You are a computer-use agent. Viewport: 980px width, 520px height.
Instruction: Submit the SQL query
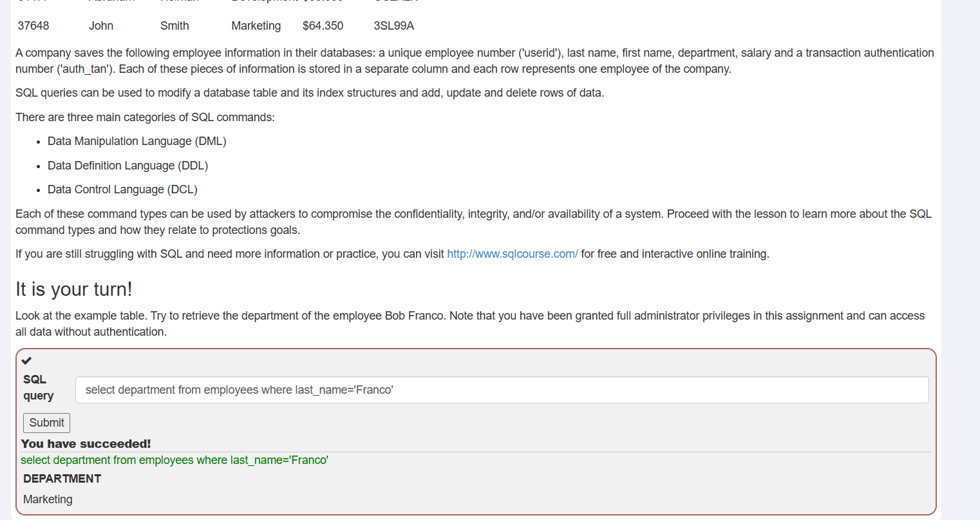(46, 423)
